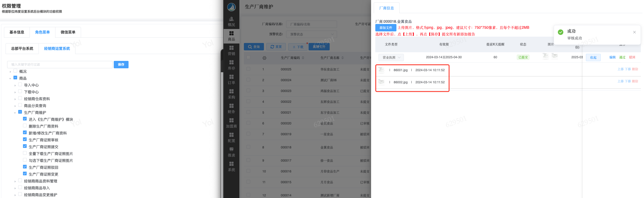Check the 概况 tree checkbox

15,71
